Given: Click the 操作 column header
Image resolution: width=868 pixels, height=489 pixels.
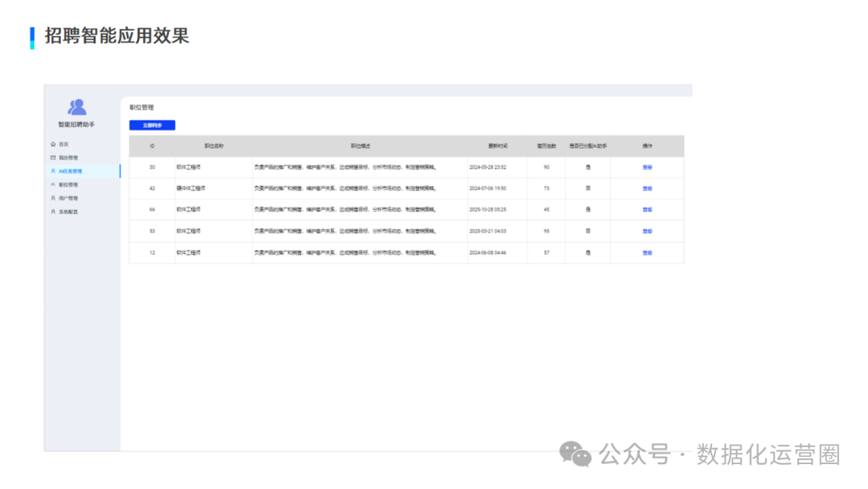Looking at the screenshot, I should [x=647, y=146].
